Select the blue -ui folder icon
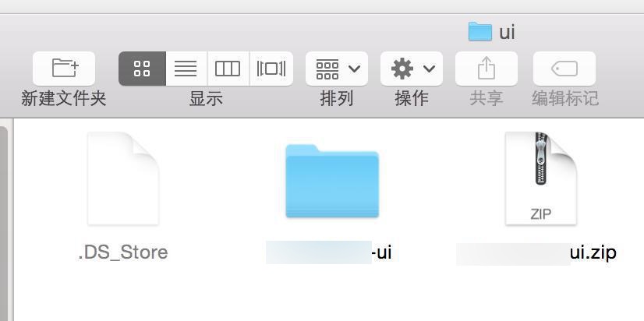 332,181
